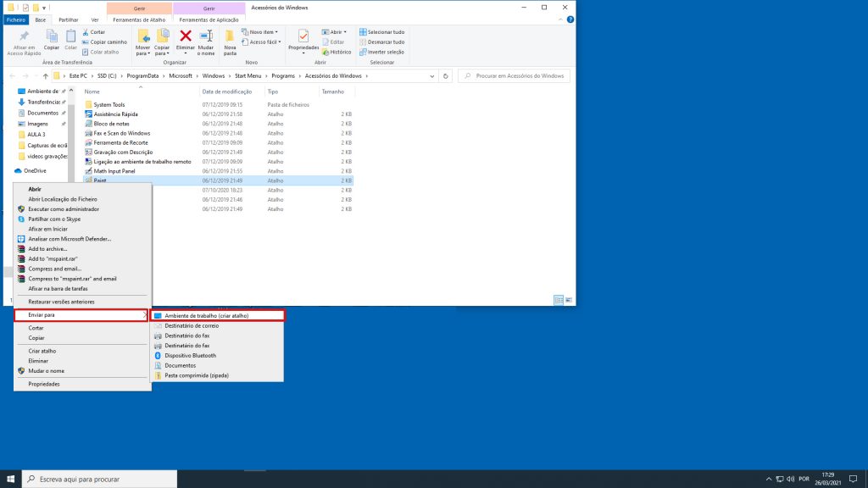868x488 pixels.
Task: Collapse the ribbon with the chevron near Help
Action: click(x=560, y=19)
